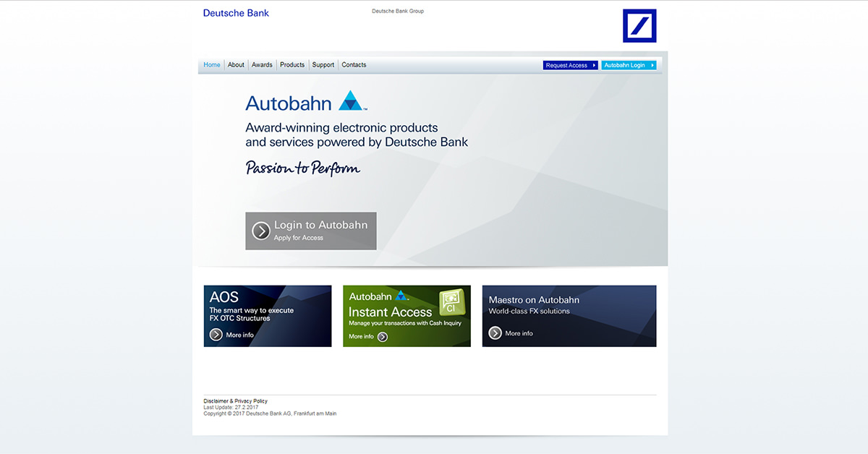The image size is (868, 454).
Task: Open the Support page
Action: (x=323, y=65)
